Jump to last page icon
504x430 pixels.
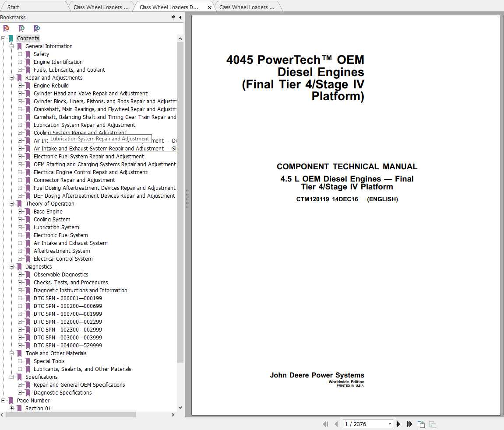point(409,424)
